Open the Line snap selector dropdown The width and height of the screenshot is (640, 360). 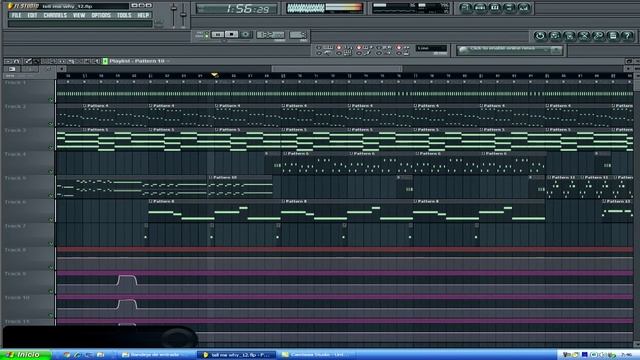point(431,48)
